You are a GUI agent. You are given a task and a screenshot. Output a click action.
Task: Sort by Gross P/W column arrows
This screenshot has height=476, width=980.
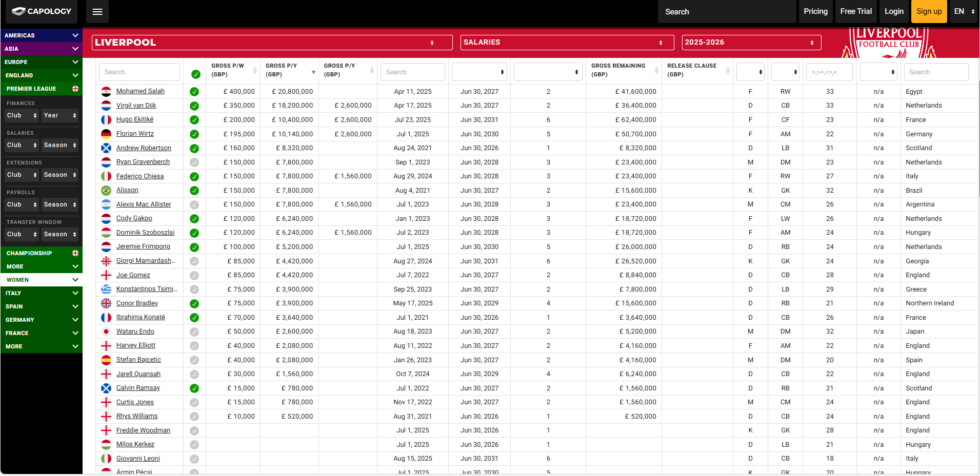click(255, 70)
